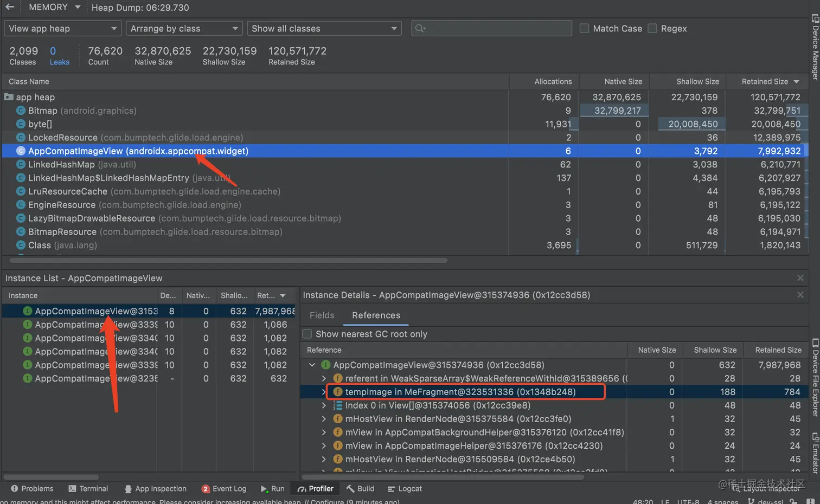Open the Arrange by class dropdown
This screenshot has height=504, width=820.
pos(184,28)
